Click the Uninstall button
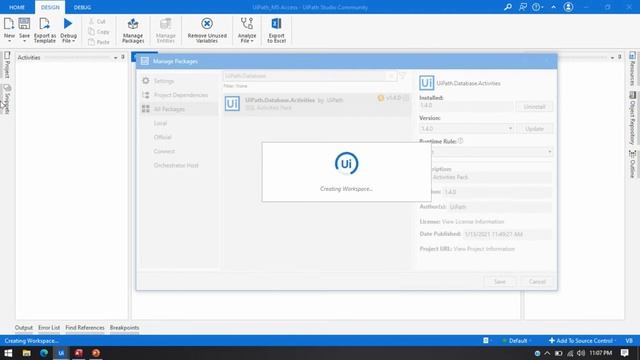The image size is (640, 360). coord(534,107)
